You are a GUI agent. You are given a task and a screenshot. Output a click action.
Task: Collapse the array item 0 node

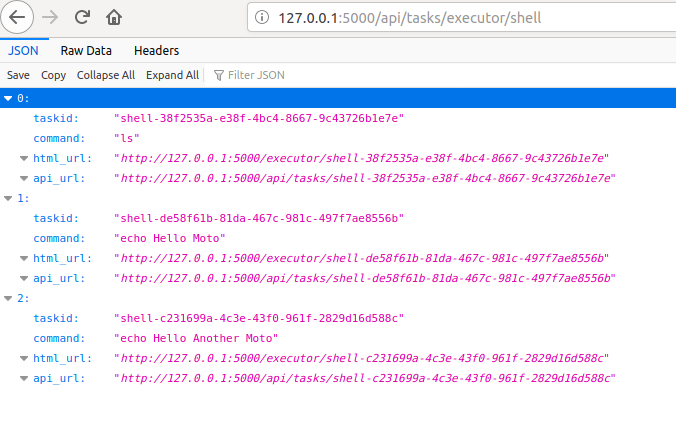tap(8, 98)
